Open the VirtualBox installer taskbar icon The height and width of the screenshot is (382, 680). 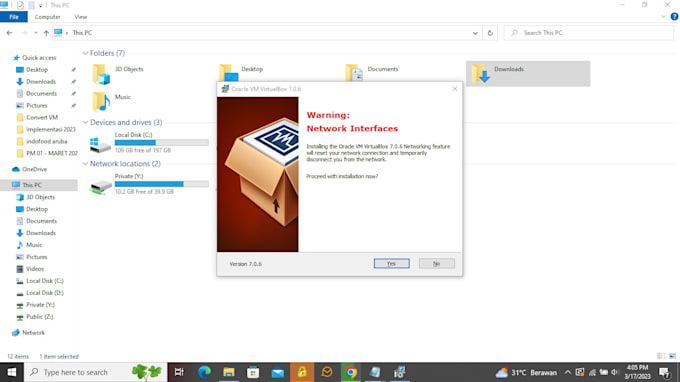point(399,372)
